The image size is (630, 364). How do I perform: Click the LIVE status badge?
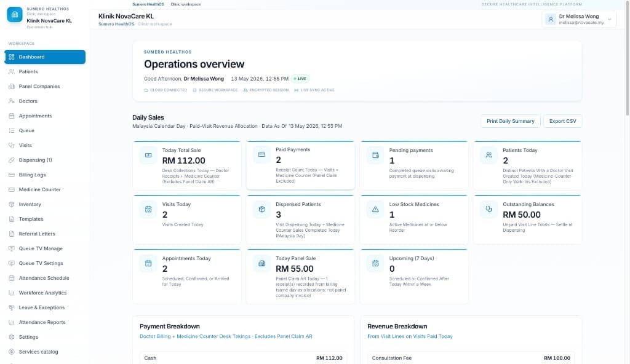(x=300, y=79)
